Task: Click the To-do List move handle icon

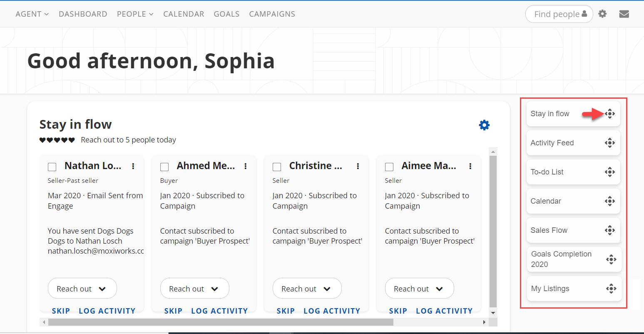Action: point(610,172)
